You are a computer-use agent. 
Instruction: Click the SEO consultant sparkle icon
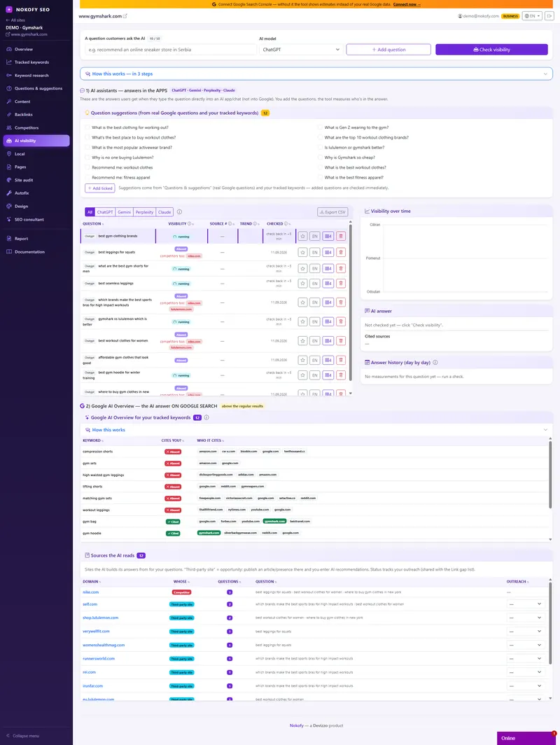9,220
